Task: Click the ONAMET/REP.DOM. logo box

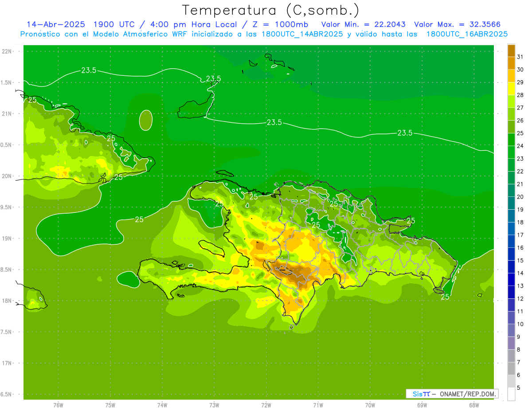Action: [x=452, y=394]
